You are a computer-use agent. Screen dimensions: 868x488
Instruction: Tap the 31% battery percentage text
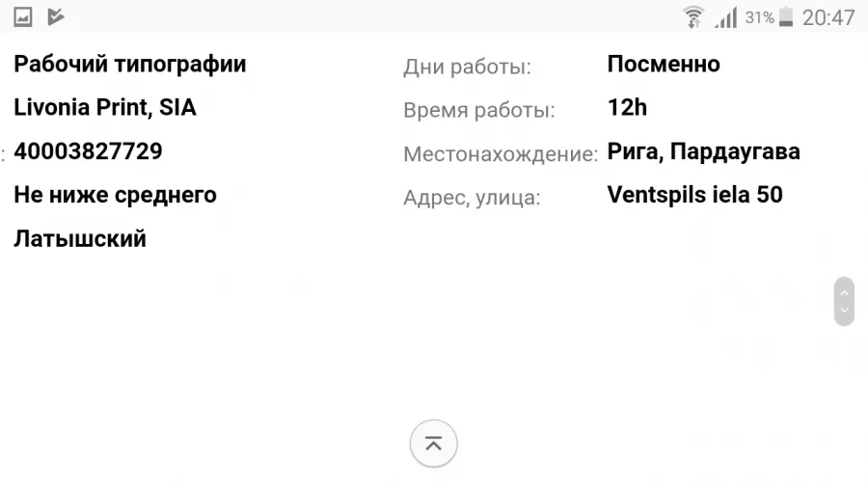pyautogui.click(x=760, y=17)
